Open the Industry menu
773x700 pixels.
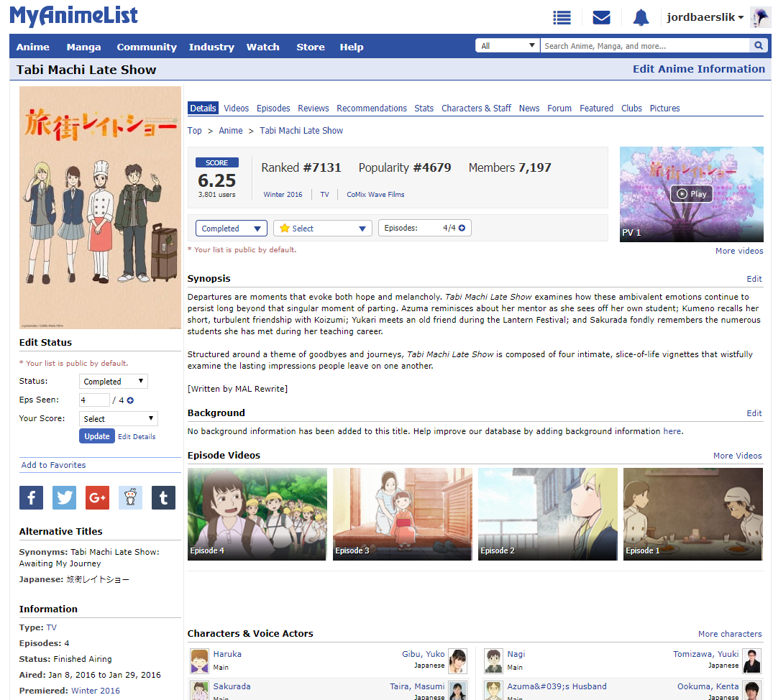211,47
